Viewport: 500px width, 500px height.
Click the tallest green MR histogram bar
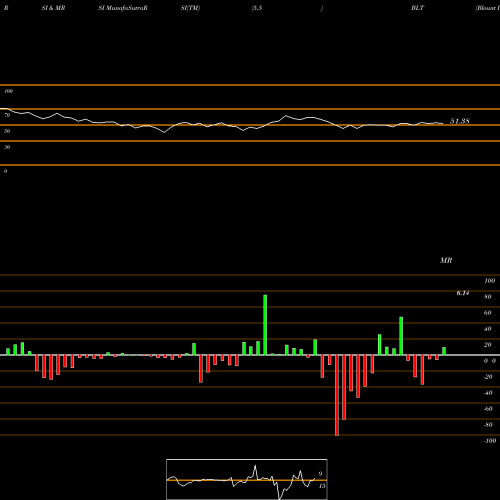pos(265,325)
